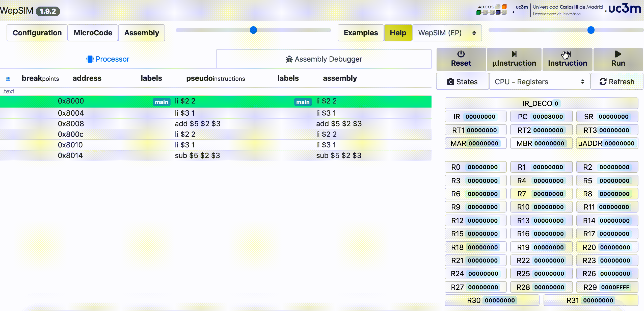Image resolution: width=644 pixels, height=311 pixels.
Task: Open the CPU - Registers dropdown
Action: [539, 82]
